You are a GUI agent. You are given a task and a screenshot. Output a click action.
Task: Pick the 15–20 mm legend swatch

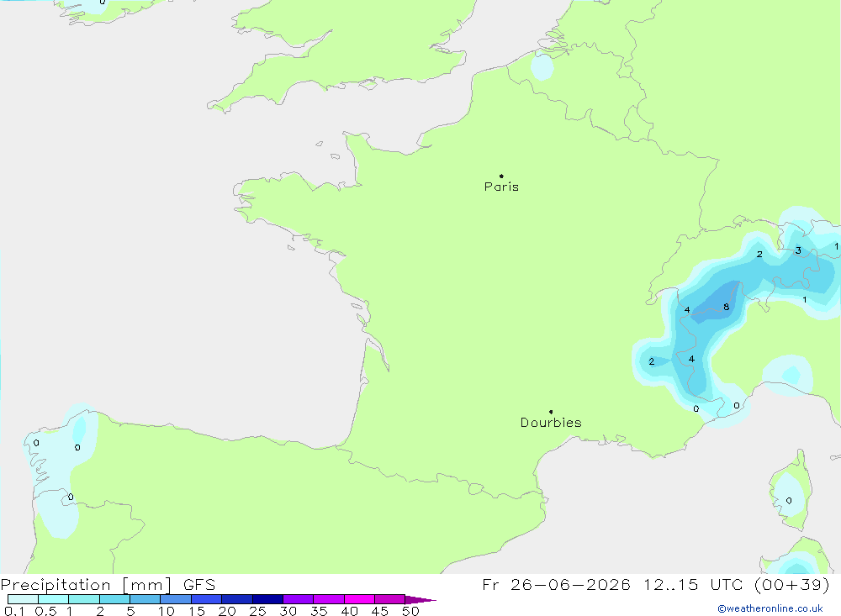[207, 599]
